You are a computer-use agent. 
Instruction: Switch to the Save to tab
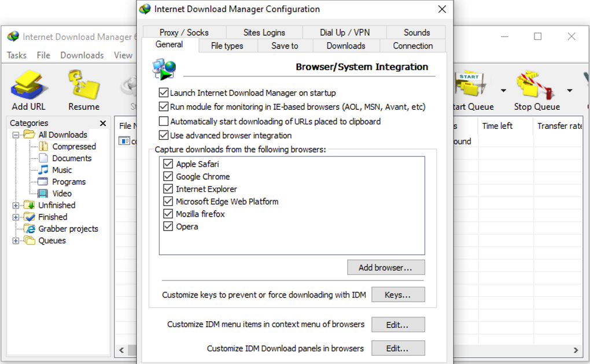pos(285,46)
